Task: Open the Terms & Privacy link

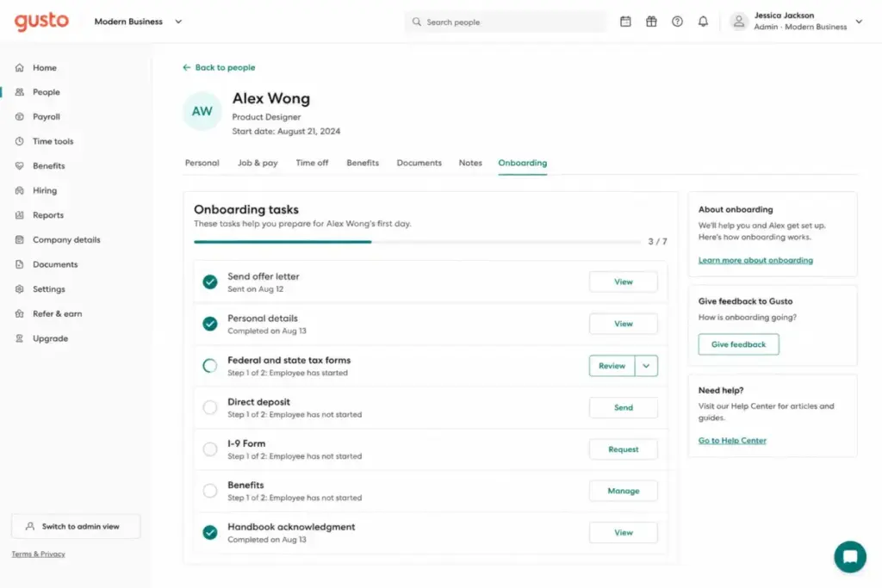Action: coord(38,554)
